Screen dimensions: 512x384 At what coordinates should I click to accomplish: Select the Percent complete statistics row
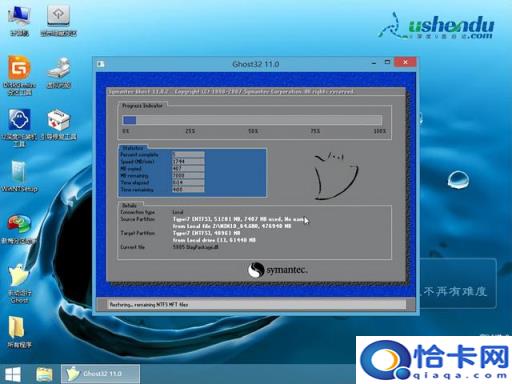coord(162,155)
